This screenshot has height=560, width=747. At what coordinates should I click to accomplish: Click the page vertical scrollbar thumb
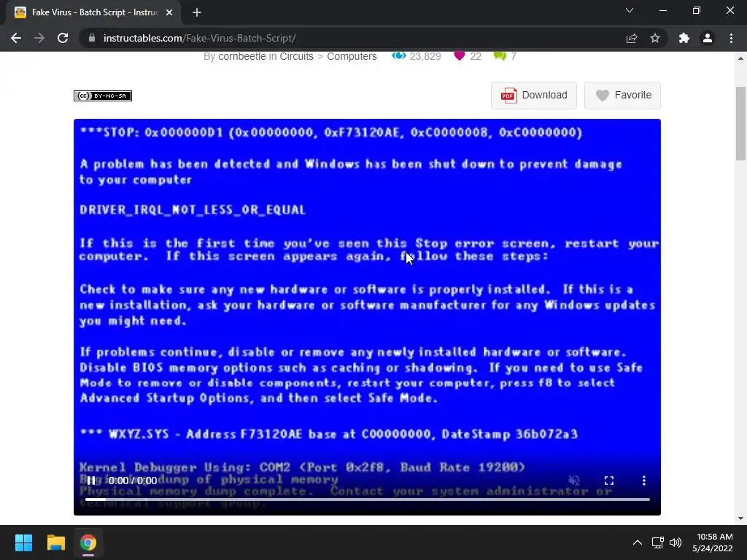(740, 124)
